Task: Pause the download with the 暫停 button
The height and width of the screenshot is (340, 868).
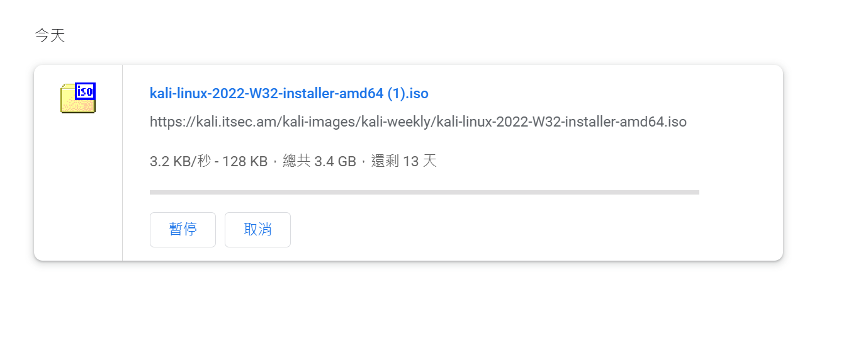Action: (183, 230)
